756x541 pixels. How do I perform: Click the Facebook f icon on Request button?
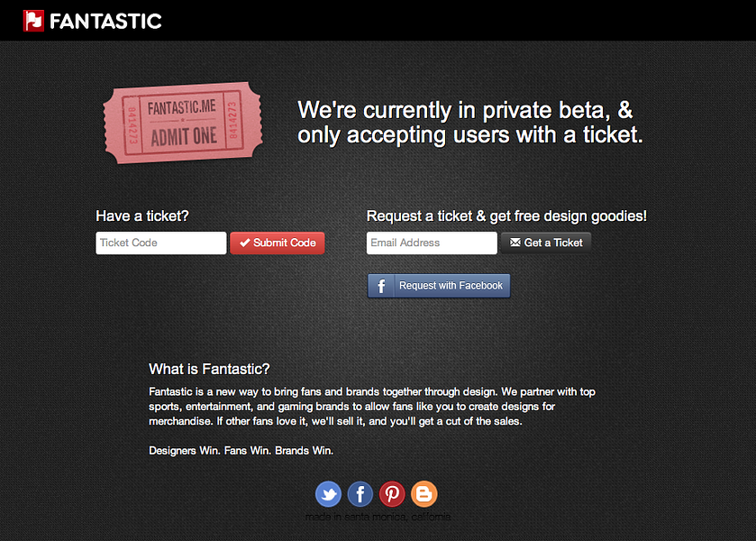(380, 285)
